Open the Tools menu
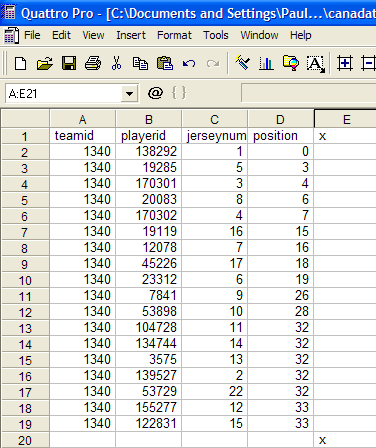 (216, 35)
